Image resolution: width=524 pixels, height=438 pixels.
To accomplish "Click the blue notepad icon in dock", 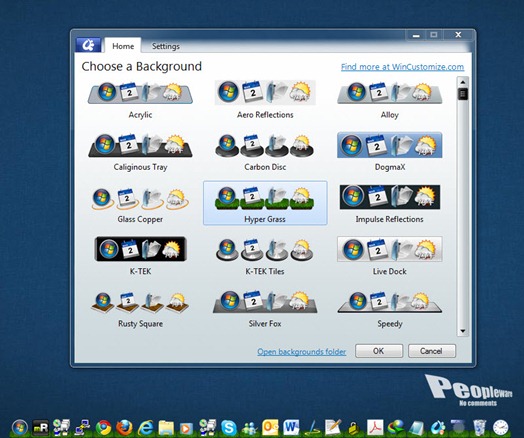I will coord(417,428).
